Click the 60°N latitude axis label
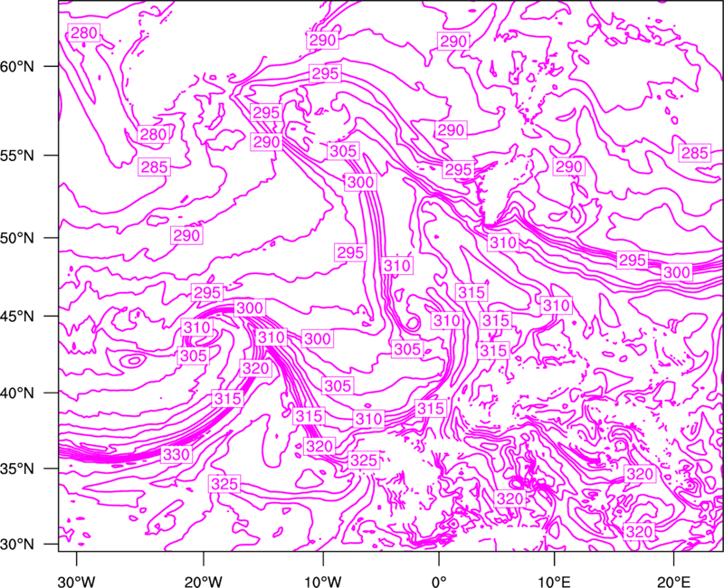The height and width of the screenshot is (588, 724). point(17,67)
